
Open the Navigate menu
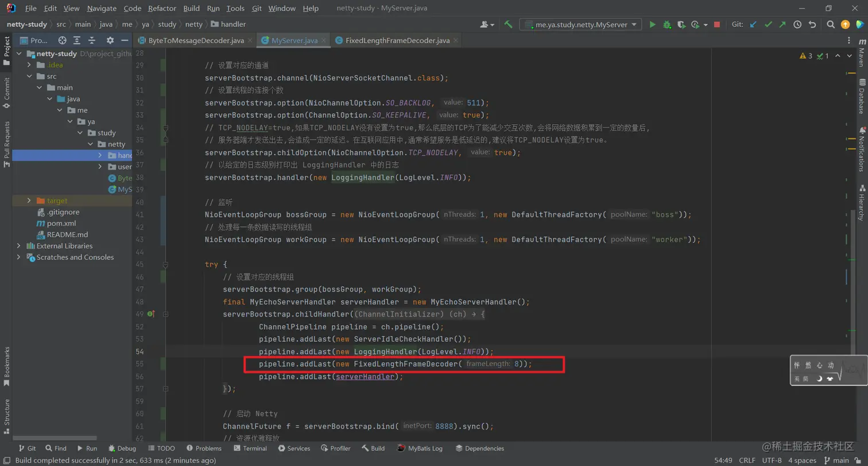[x=100, y=9]
